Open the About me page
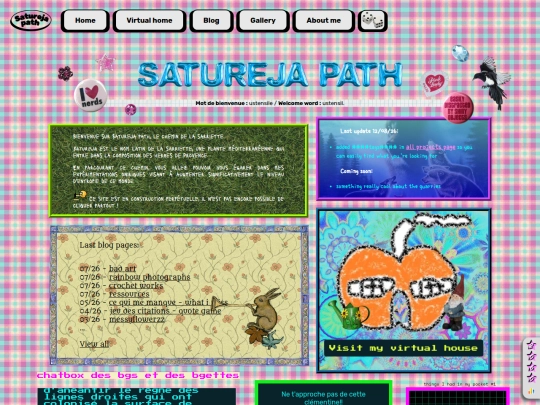Image resolution: width=540 pixels, height=405 pixels. 323,21
